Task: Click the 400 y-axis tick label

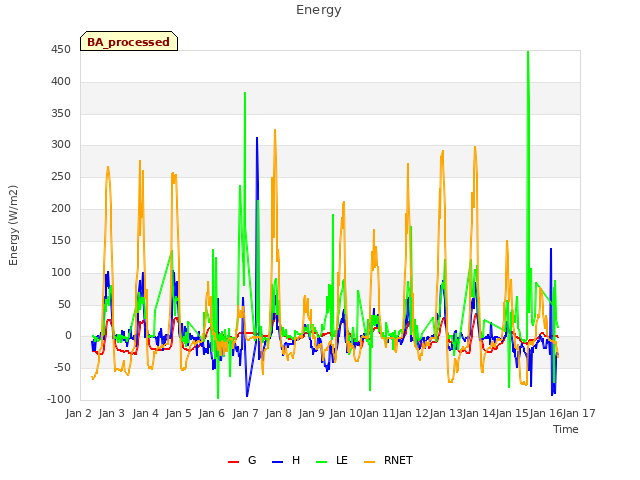Action: pos(61,82)
